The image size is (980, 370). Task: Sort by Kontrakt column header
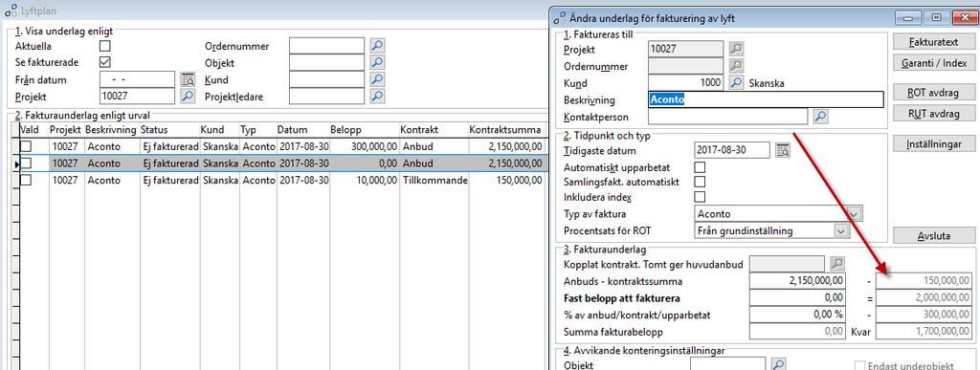434,130
